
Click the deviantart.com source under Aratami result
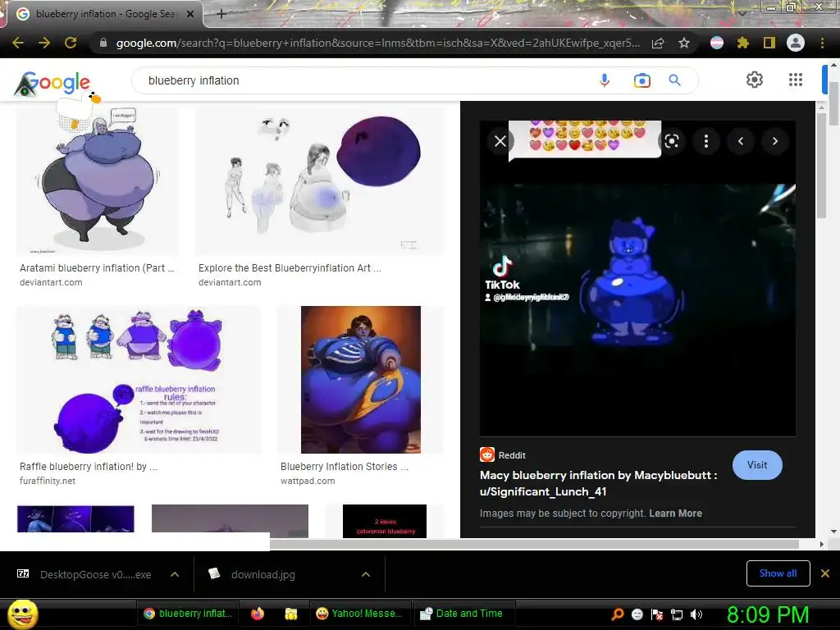tap(51, 282)
